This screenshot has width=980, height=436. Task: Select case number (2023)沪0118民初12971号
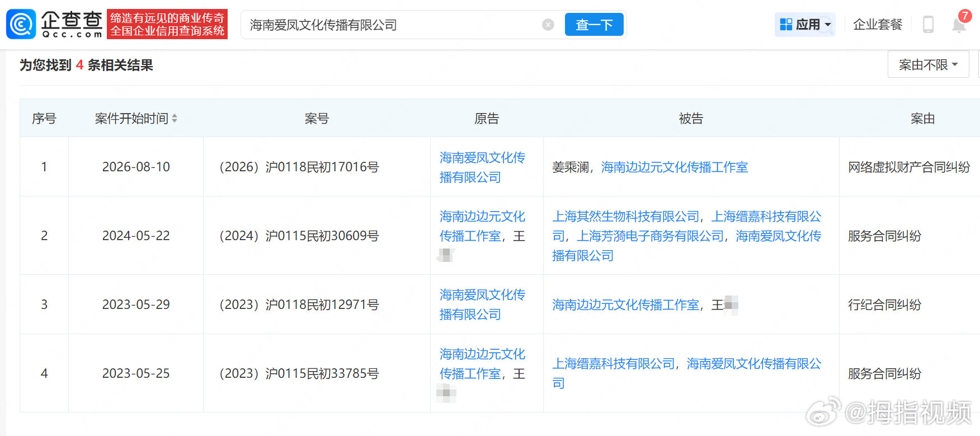pos(299,304)
